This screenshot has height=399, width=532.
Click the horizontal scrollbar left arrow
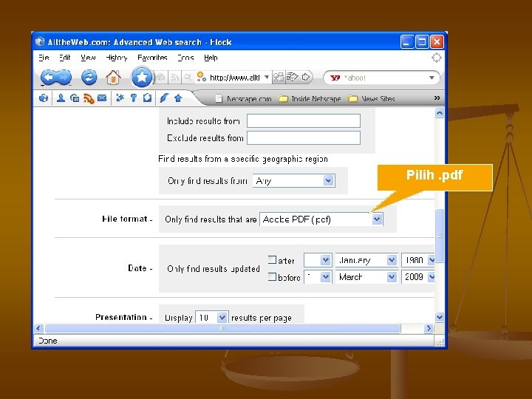(x=38, y=328)
